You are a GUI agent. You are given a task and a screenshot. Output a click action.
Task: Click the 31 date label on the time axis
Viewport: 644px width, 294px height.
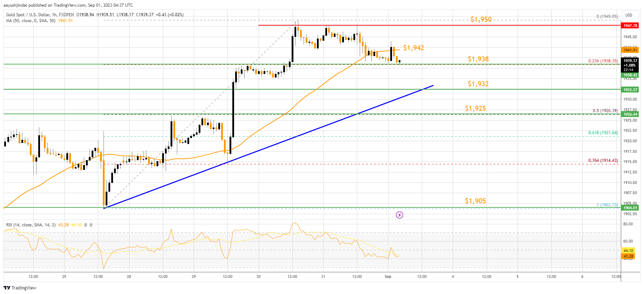pos(323,276)
